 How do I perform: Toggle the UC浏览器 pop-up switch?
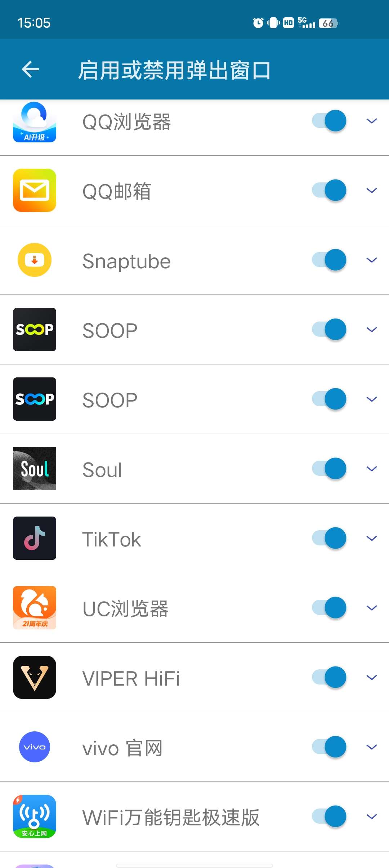[x=329, y=608]
